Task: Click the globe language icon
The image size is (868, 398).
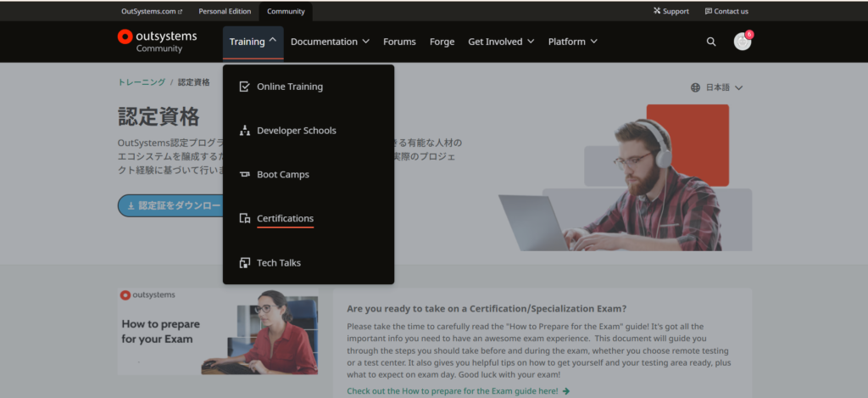Action: (x=695, y=87)
